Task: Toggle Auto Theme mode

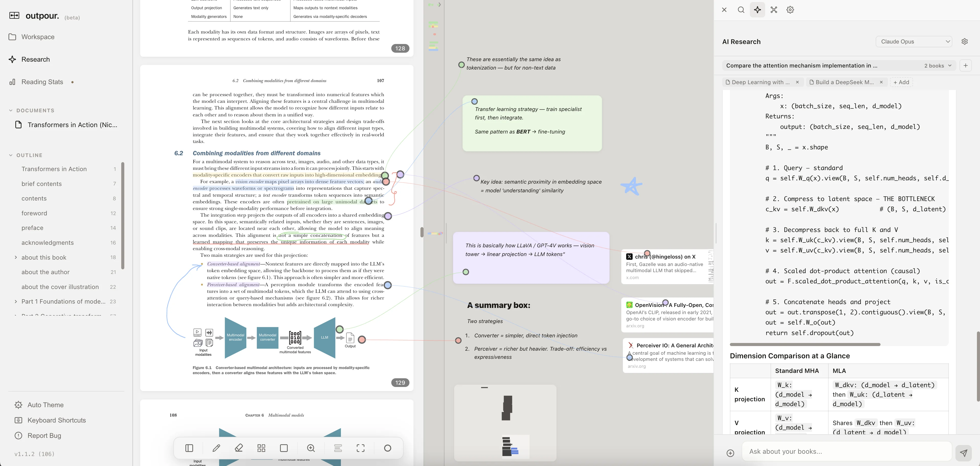Action: (x=45, y=405)
